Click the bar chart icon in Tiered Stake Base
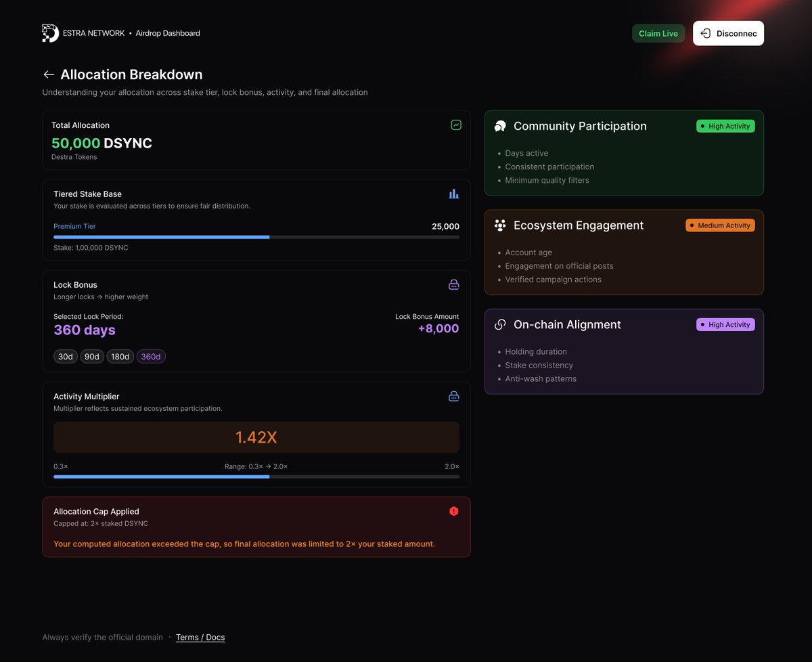 coord(454,194)
